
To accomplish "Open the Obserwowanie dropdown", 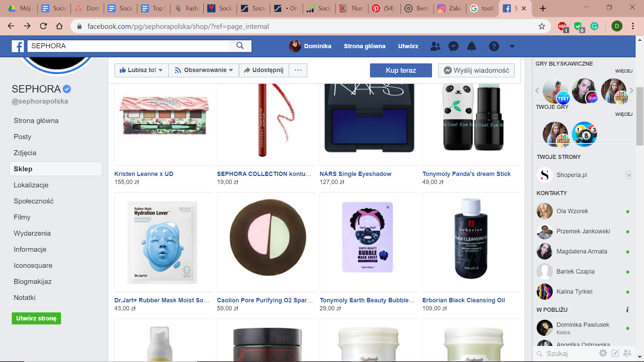I will pos(204,70).
